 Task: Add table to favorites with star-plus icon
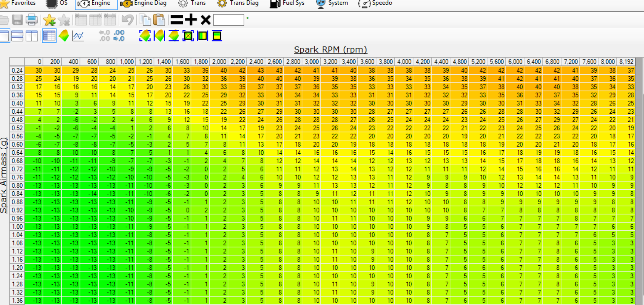(x=49, y=20)
